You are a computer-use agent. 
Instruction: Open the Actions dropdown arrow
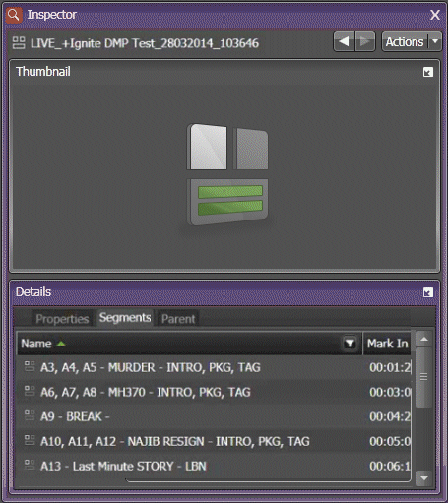(x=435, y=41)
